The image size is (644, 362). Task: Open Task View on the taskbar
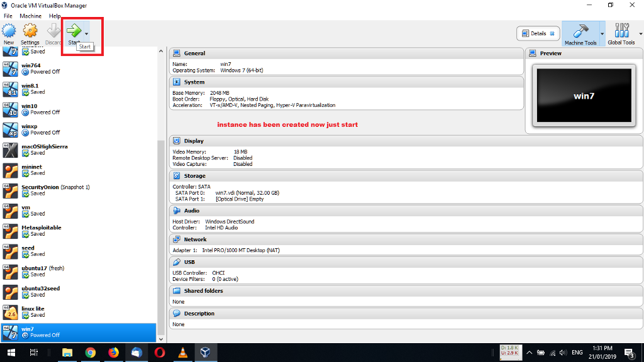[x=32, y=353]
